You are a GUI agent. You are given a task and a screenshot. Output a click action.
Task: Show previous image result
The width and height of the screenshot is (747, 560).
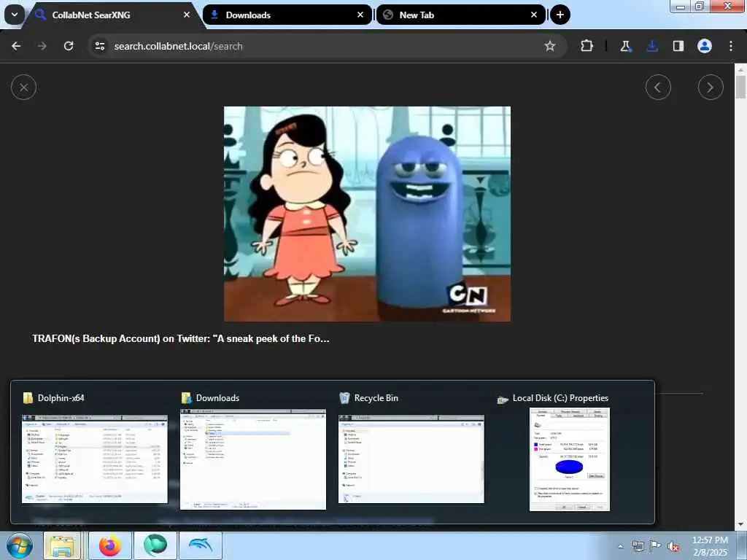coord(659,87)
